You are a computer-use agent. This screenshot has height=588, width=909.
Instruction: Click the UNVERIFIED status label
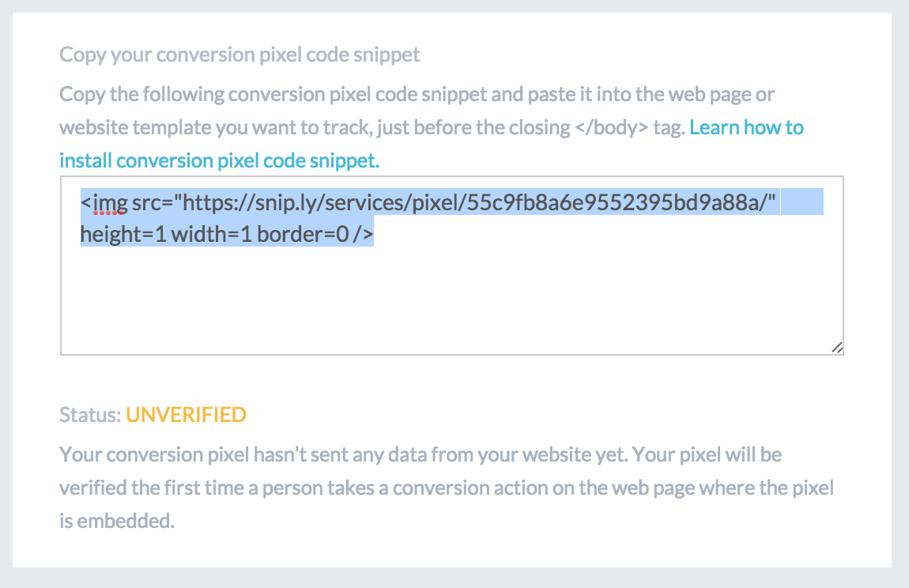pos(186,414)
